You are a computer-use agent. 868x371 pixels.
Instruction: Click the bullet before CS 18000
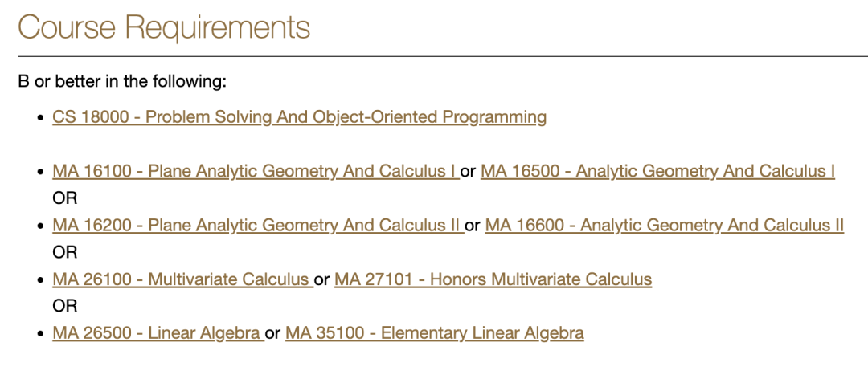(40, 118)
